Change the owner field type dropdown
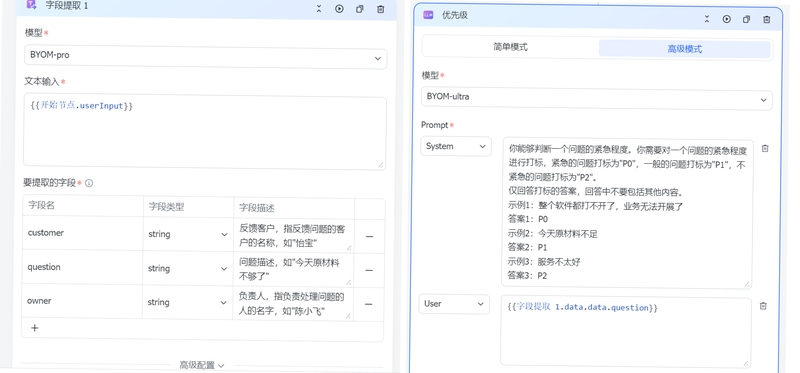Screen dimensions: 800x373 pyautogui.click(x=187, y=302)
